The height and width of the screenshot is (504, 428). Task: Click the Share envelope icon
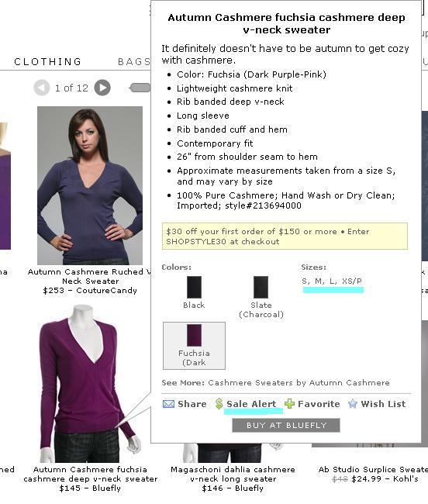pyautogui.click(x=168, y=404)
